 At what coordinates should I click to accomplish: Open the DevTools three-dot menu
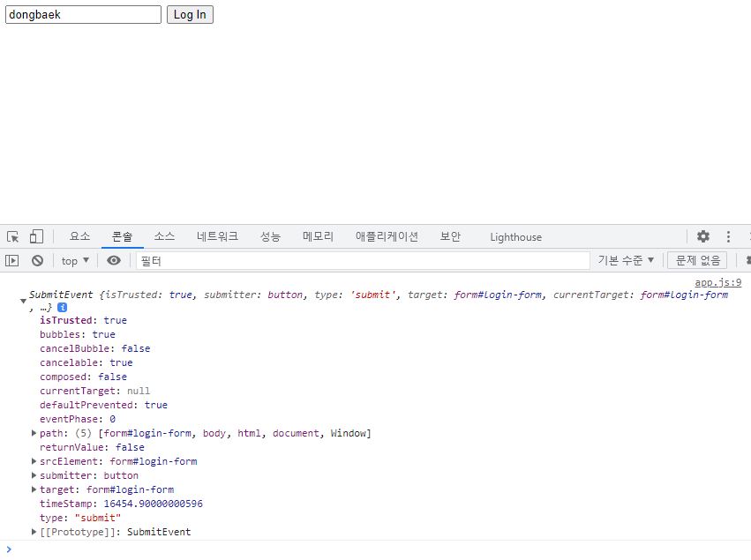point(728,236)
